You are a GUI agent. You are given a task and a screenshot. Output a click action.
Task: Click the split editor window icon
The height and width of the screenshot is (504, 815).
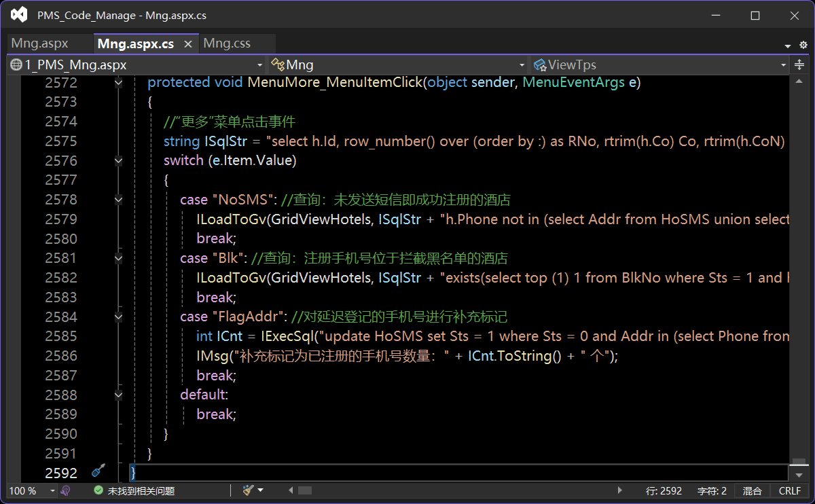click(799, 65)
